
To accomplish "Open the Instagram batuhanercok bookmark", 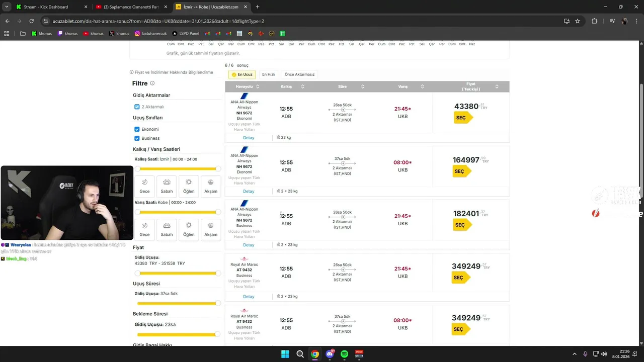I will coord(151,34).
